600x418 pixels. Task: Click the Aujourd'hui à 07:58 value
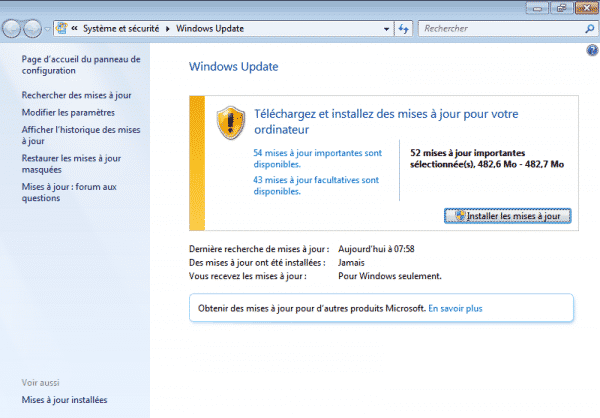coord(376,249)
